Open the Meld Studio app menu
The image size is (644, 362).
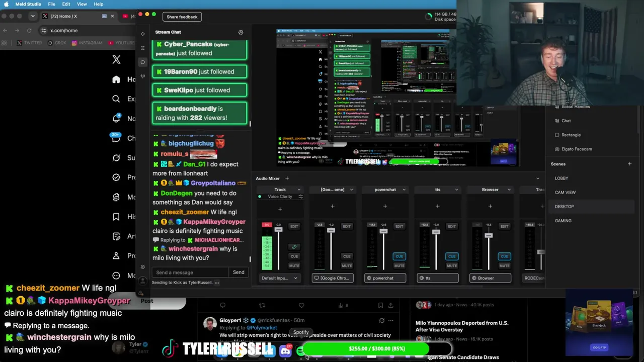[28, 4]
